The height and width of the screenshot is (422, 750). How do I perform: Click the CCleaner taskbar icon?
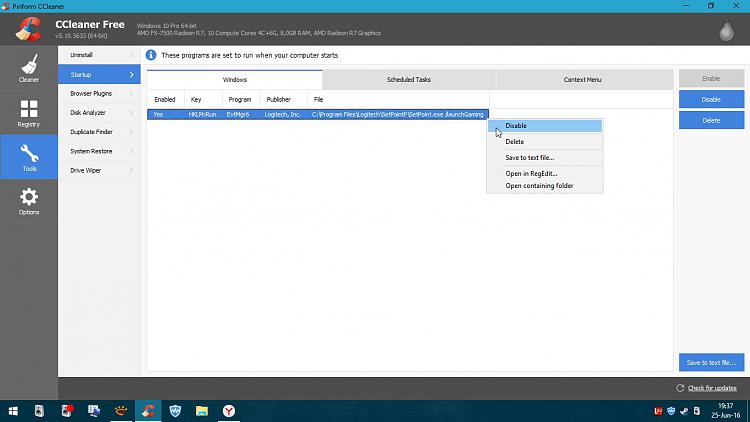point(148,411)
